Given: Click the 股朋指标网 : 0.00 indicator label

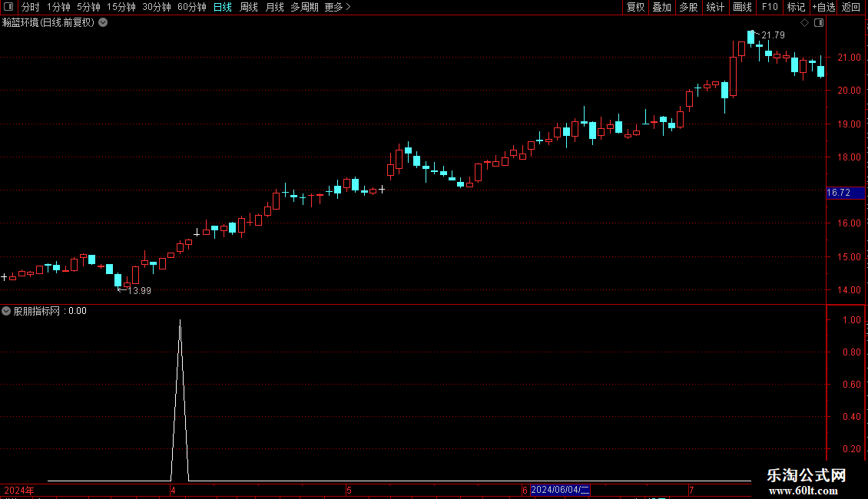Looking at the screenshot, I should (50, 311).
